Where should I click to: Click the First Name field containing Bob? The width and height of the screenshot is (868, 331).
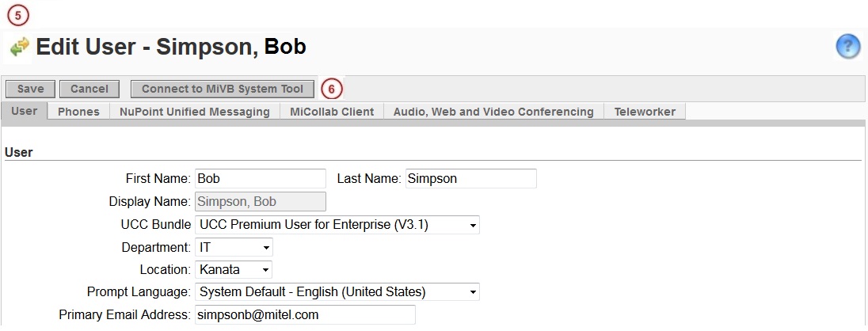click(x=261, y=179)
